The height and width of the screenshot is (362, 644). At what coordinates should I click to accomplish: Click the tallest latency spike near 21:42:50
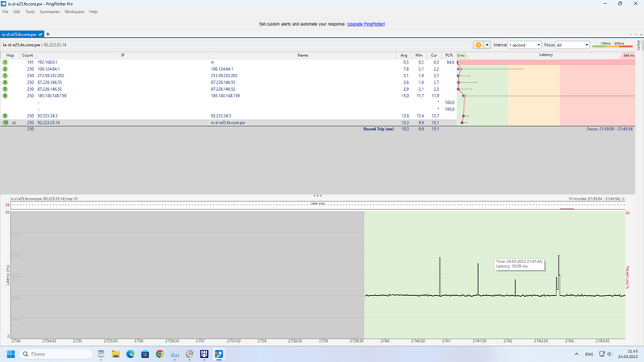(559, 271)
